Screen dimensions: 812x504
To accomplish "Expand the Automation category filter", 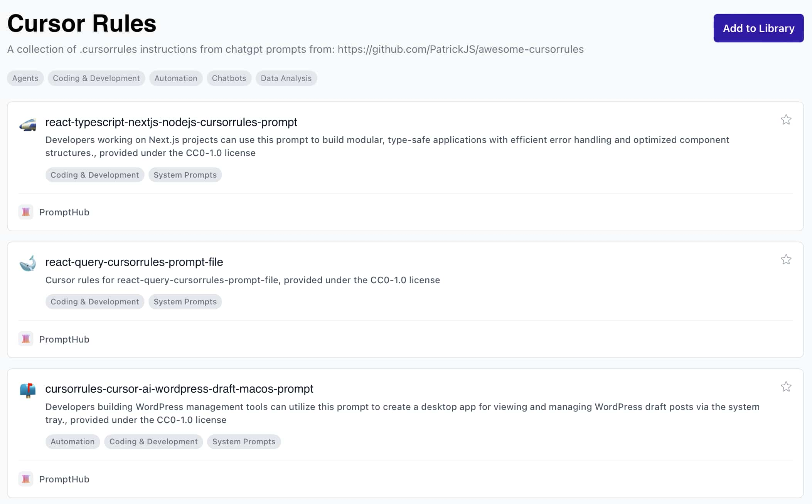I will [x=175, y=77].
